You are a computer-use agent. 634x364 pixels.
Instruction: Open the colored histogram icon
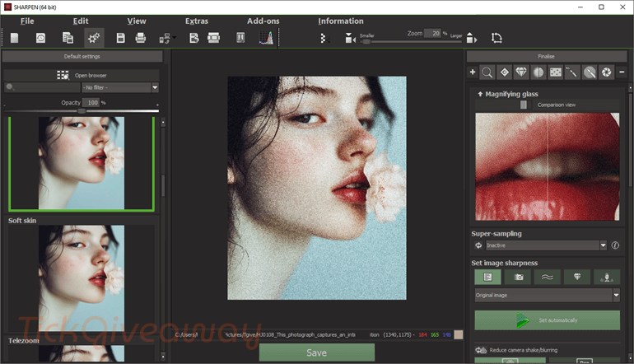[x=266, y=38]
